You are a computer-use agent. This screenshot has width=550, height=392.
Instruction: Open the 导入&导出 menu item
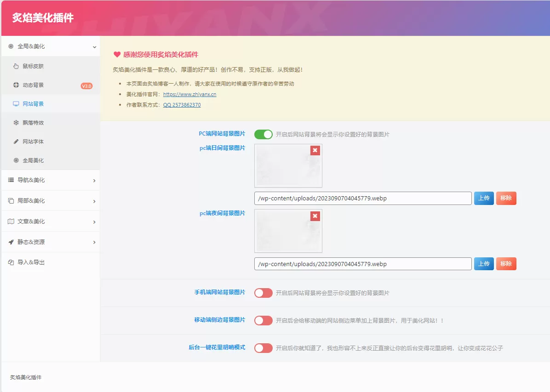(x=31, y=262)
